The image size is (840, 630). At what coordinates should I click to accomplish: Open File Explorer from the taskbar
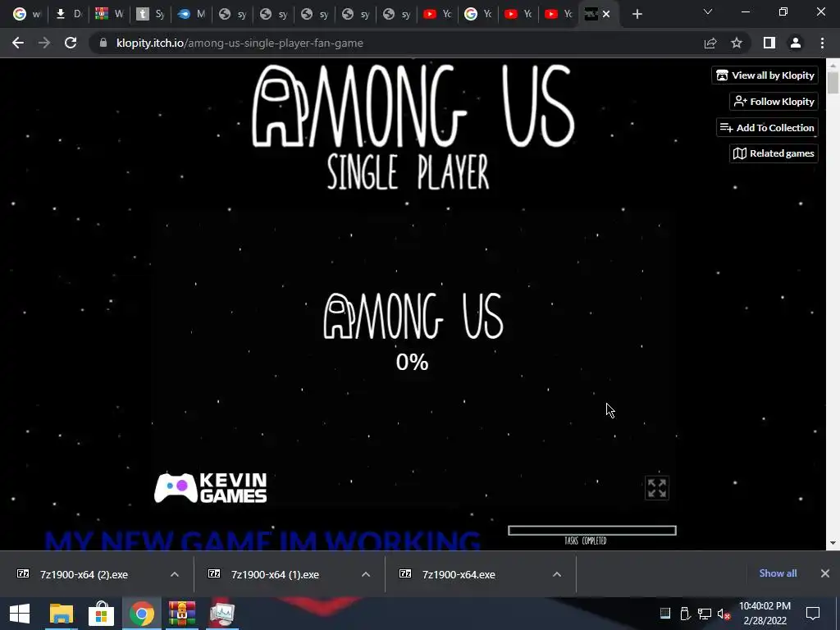click(x=61, y=614)
